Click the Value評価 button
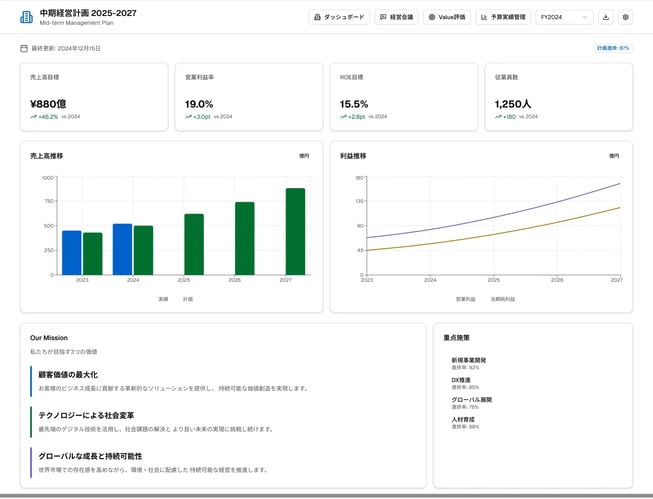 [x=446, y=17]
